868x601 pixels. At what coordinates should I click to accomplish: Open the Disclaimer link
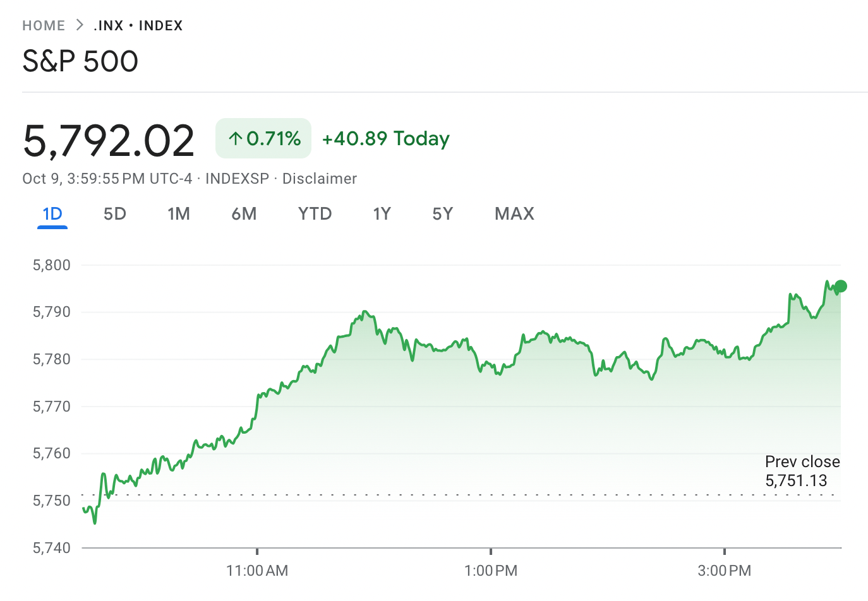[x=319, y=179]
